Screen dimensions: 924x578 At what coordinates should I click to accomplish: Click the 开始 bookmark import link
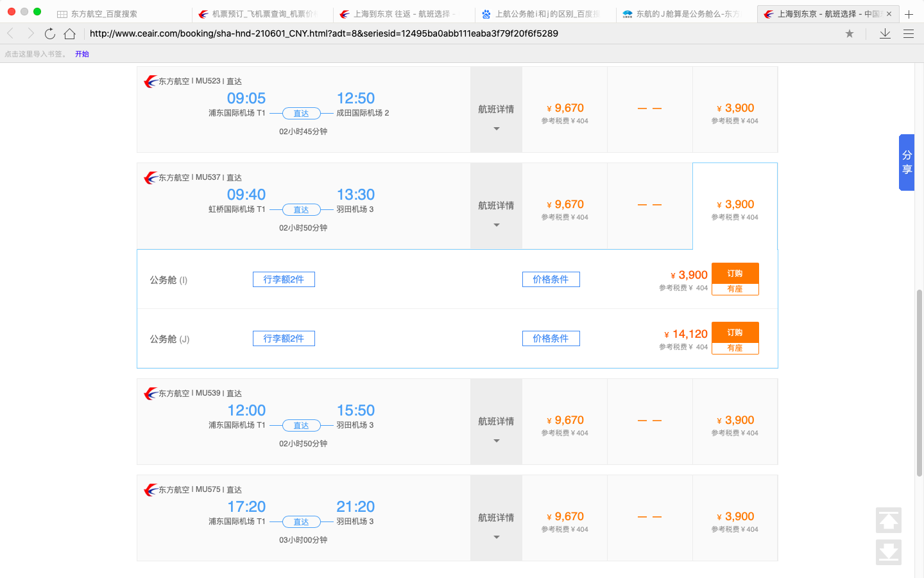click(x=82, y=54)
